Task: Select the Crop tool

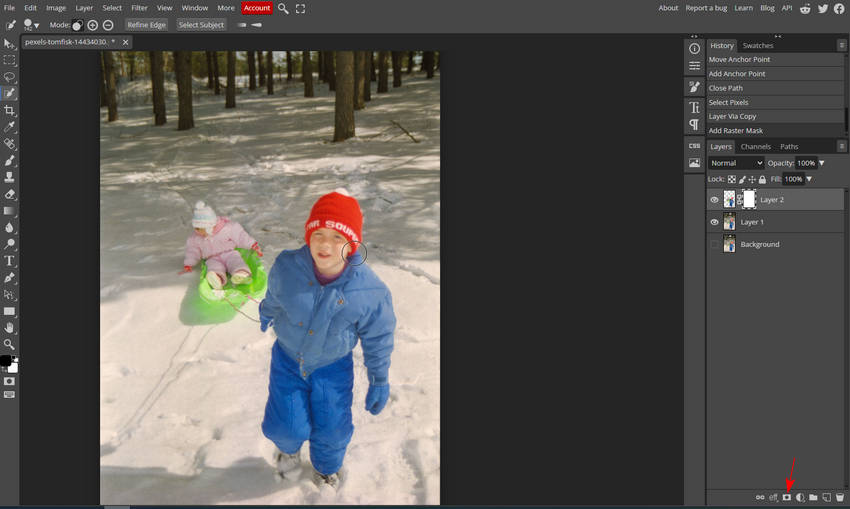Action: click(x=9, y=110)
